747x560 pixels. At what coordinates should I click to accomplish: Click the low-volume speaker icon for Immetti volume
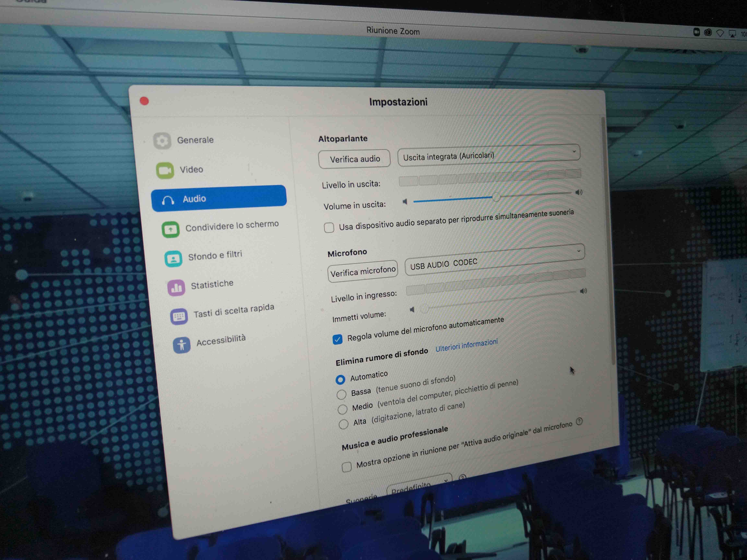[x=412, y=309]
